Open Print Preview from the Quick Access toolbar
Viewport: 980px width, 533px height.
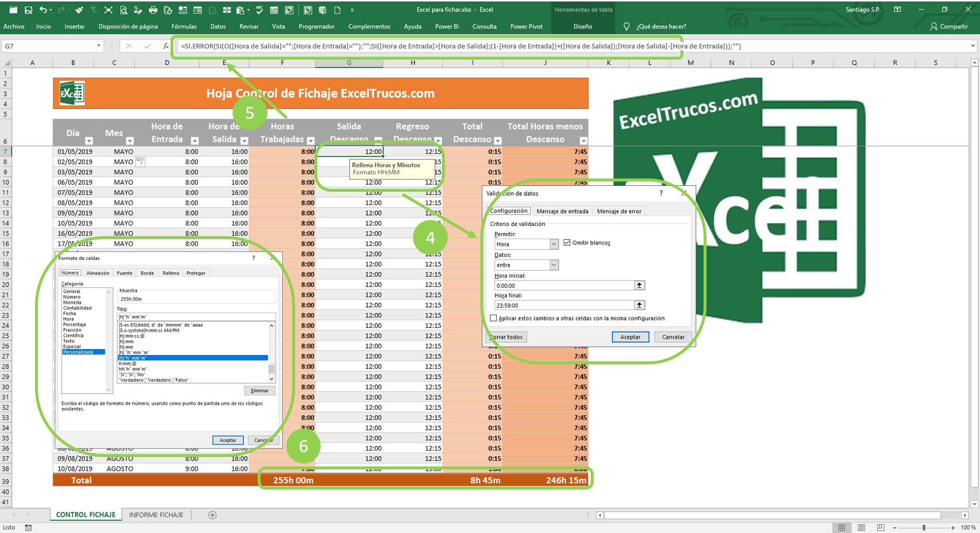124,9
